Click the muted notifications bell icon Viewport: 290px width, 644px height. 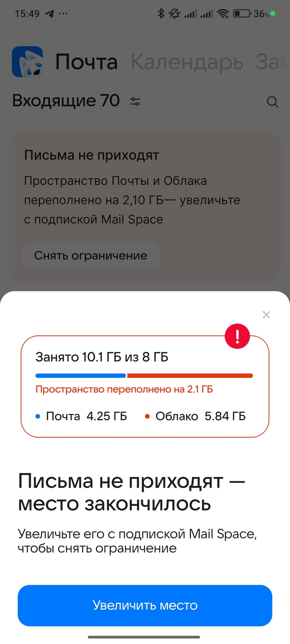tap(174, 13)
